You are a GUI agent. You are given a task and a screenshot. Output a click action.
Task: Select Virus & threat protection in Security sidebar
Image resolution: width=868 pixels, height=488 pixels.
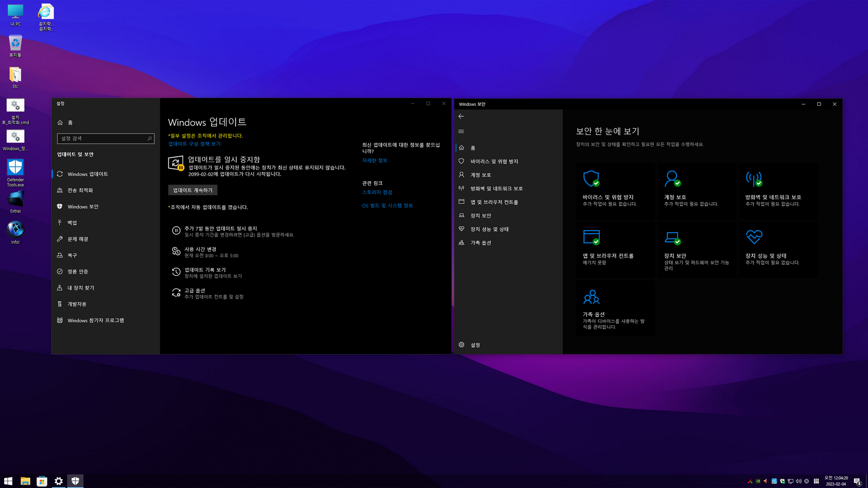pos(509,162)
